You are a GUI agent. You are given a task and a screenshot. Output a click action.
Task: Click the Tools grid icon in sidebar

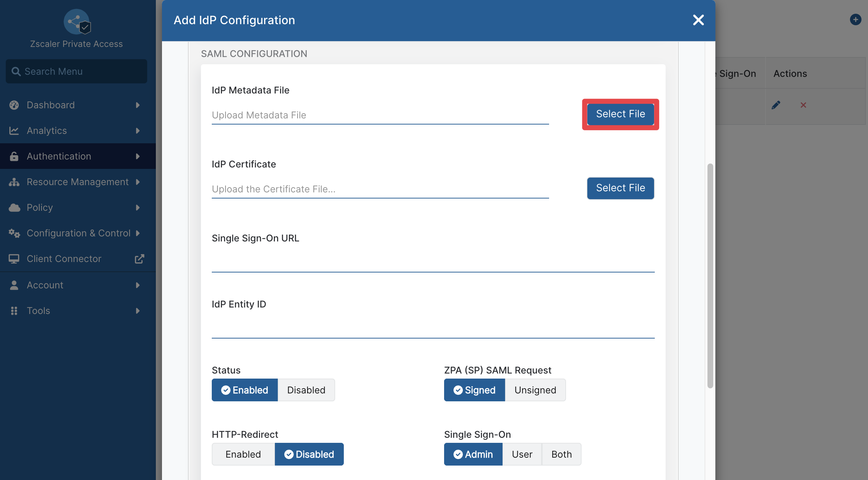[14, 311]
